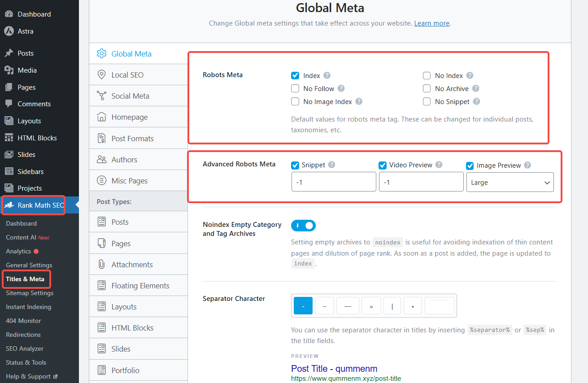Click the Snippet length input field
This screenshot has width=588, height=383.
coord(334,183)
